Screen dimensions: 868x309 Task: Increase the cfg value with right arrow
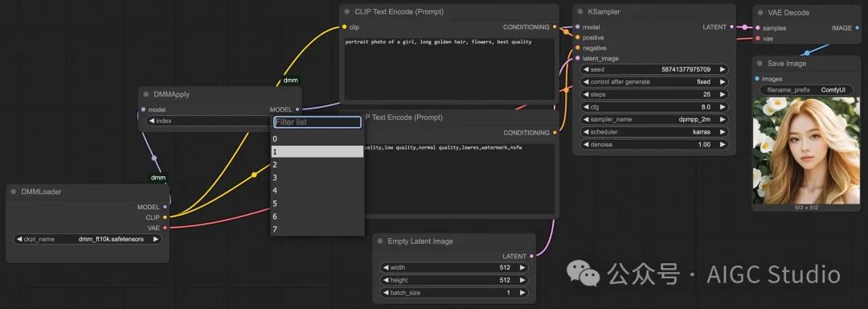tap(722, 107)
